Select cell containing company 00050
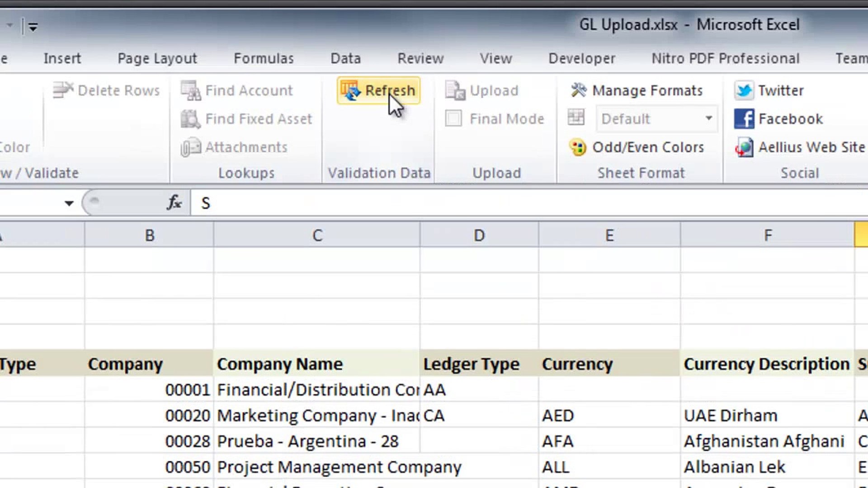Screen dimensions: 868x488 coord(149,467)
